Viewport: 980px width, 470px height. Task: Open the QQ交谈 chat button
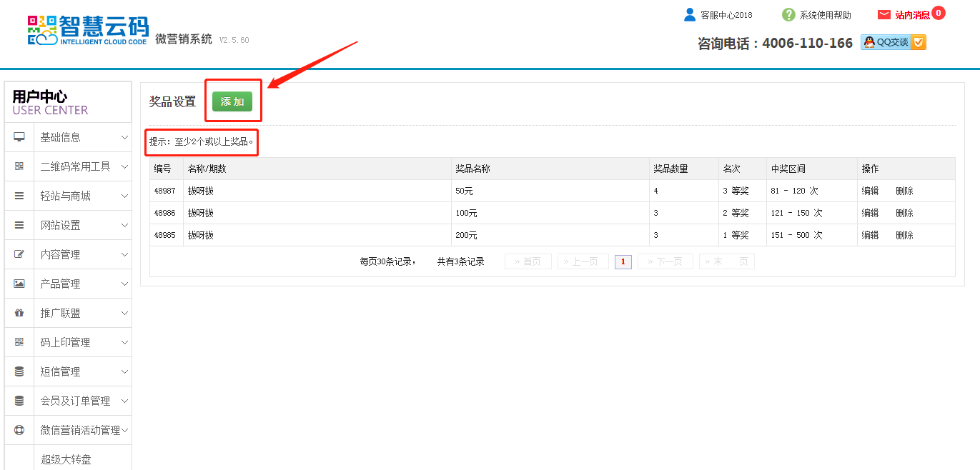point(893,42)
